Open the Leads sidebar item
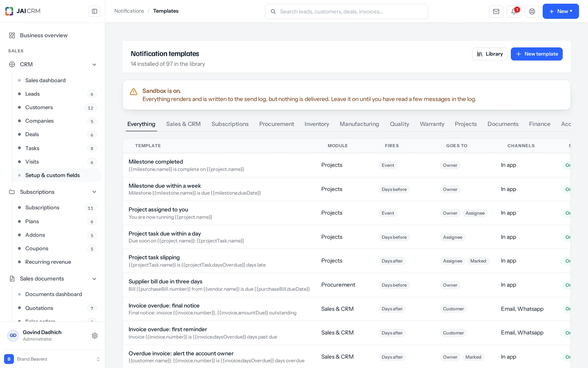 point(56,94)
